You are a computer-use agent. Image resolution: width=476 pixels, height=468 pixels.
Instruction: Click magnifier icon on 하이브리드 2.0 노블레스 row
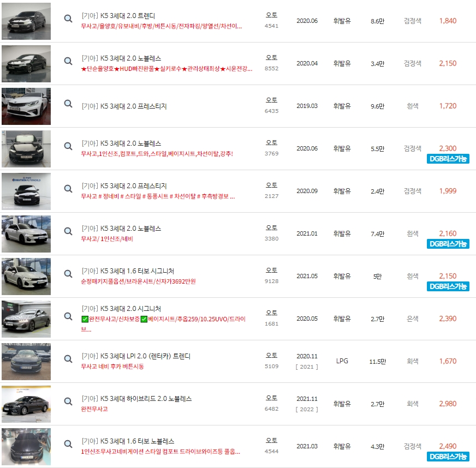[x=68, y=402]
